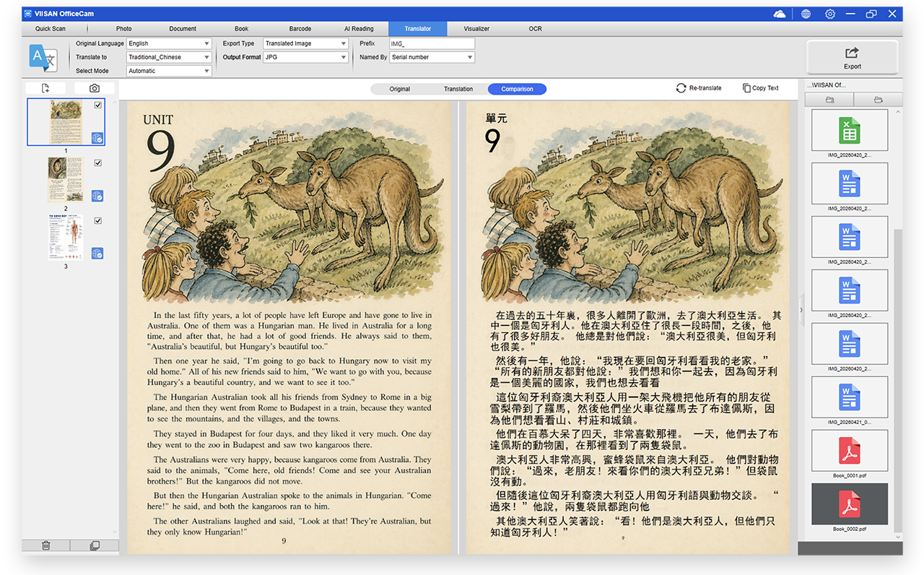Click the camera capture icon above thumbnails

pyautogui.click(x=95, y=88)
